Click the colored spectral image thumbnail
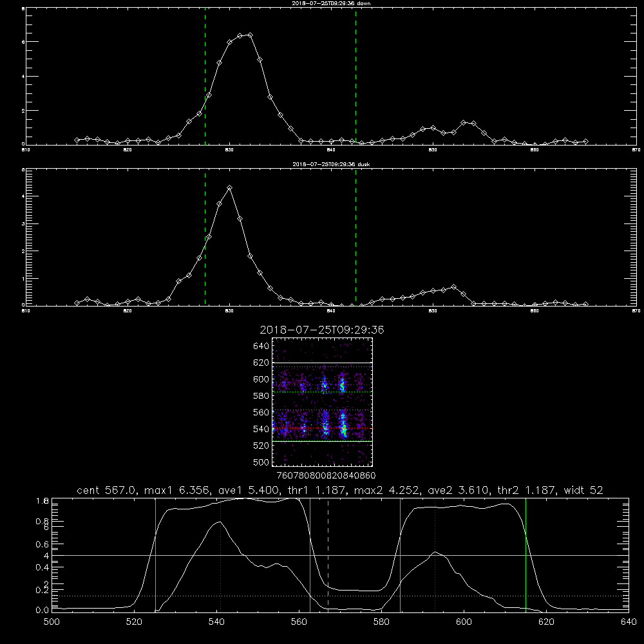 point(323,402)
